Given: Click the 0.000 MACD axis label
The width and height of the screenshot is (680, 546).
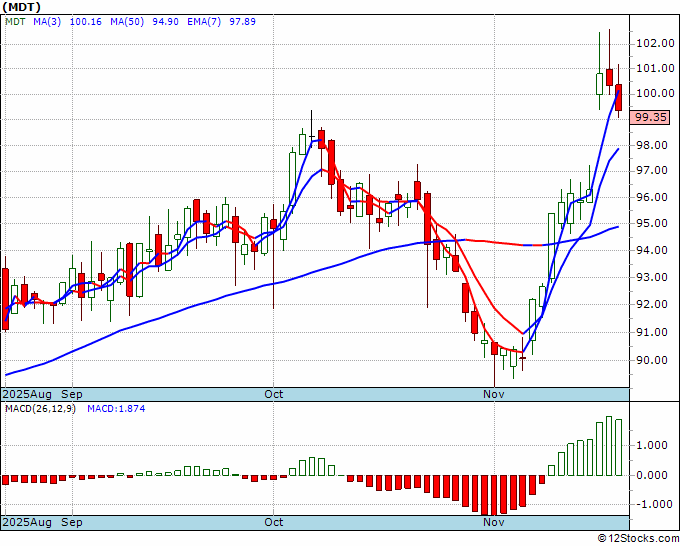Looking at the screenshot, I should coord(652,475).
